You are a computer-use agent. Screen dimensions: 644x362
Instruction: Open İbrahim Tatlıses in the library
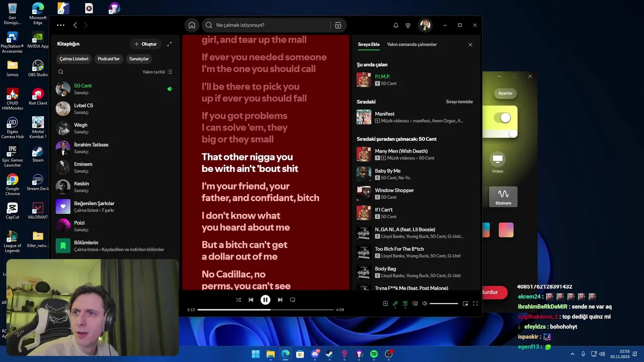click(x=115, y=148)
